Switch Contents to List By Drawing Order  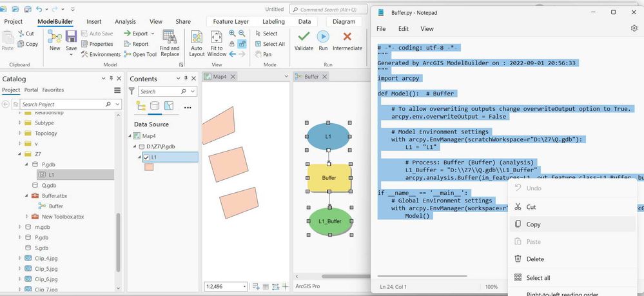[x=141, y=106]
